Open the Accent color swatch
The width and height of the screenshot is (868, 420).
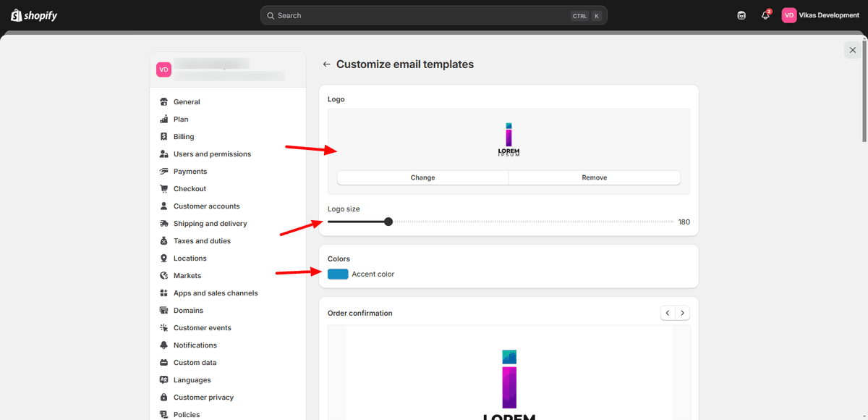[338, 274]
